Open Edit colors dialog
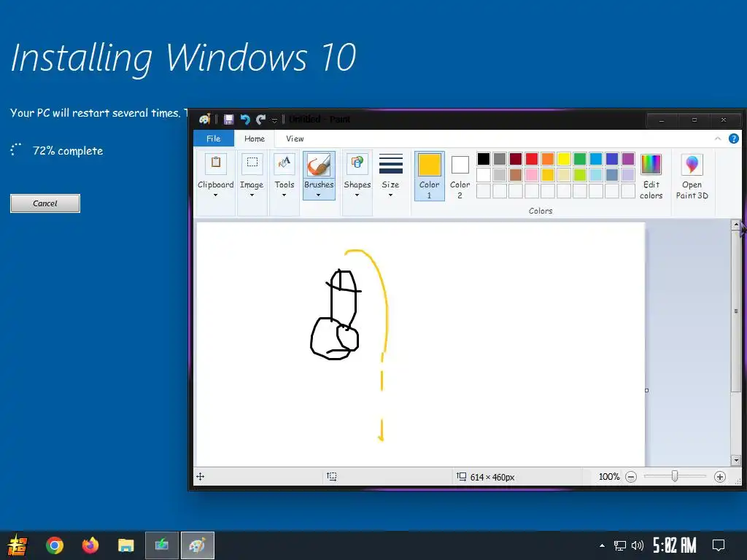This screenshot has height=560, width=747. [651, 176]
